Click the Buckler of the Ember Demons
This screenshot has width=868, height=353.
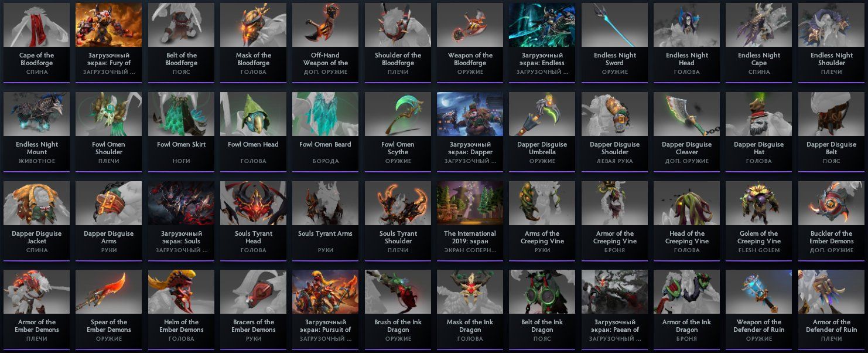tap(831, 220)
